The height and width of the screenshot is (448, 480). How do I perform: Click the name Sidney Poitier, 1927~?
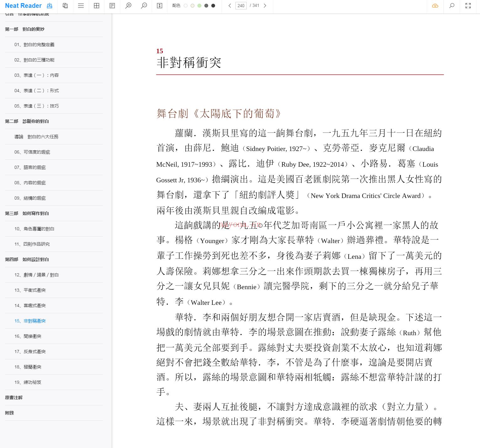[x=276, y=149]
